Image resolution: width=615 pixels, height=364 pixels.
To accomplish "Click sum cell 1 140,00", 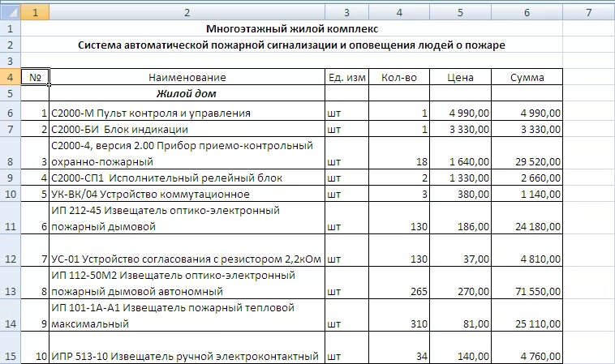I will (x=527, y=194).
